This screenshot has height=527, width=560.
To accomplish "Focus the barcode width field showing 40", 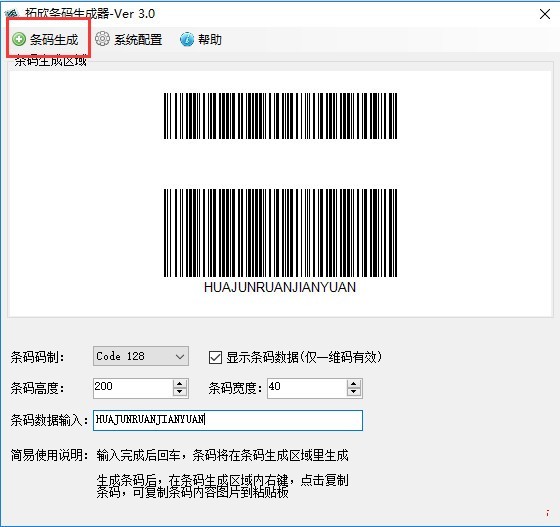I will tap(307, 388).
